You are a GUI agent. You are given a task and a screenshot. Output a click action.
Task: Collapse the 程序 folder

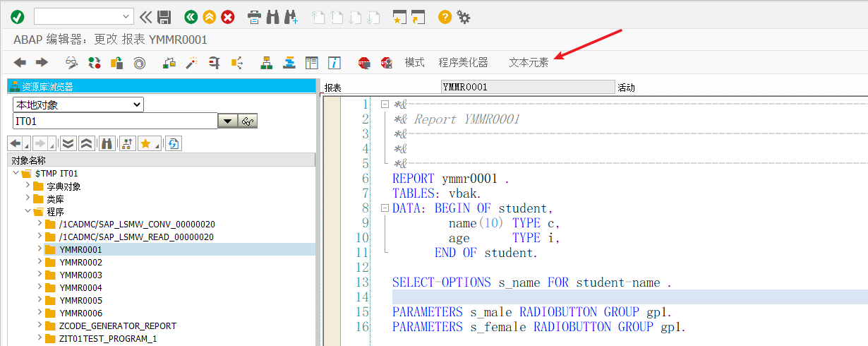[x=28, y=211]
